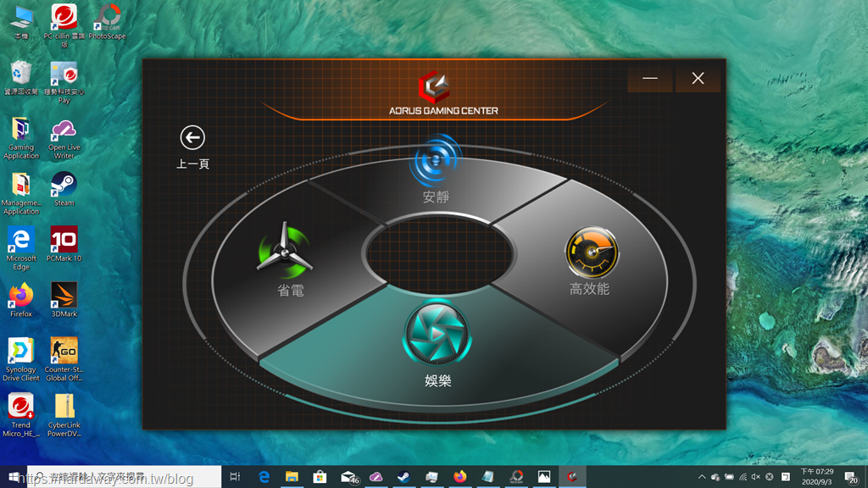Open Firefox from the taskbar
This screenshot has height=488, width=868.
coord(459,477)
